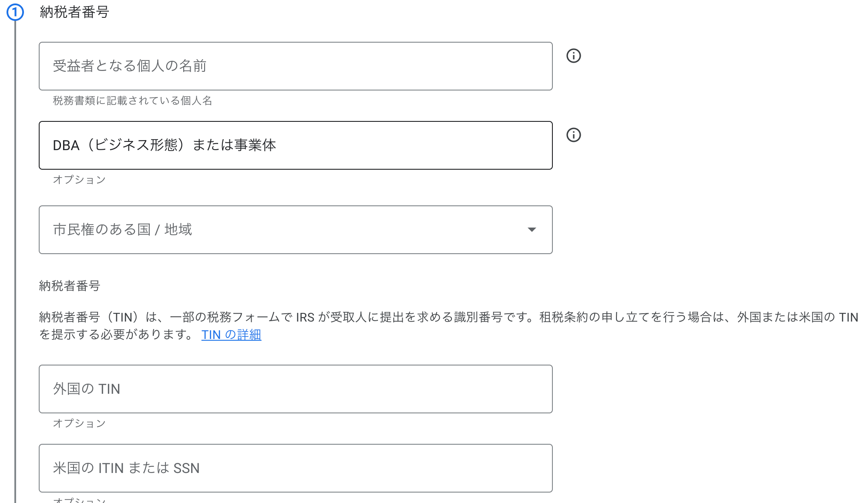The image size is (868, 503).
Task: Open info icon beside DBA field
Action: (x=573, y=135)
